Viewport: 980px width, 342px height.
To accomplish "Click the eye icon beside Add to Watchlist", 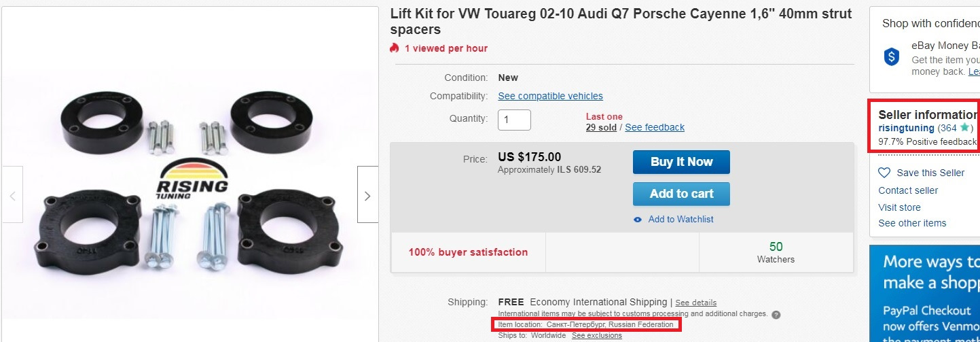I will pyautogui.click(x=638, y=220).
